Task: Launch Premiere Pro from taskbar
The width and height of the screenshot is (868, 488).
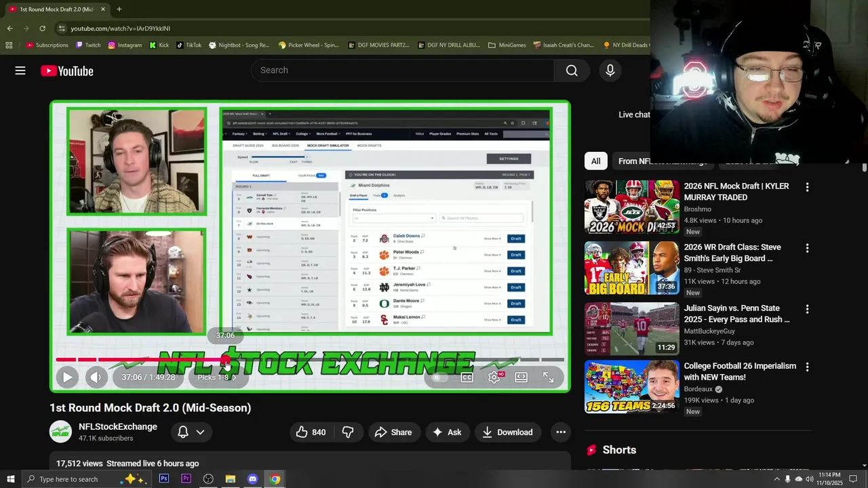Action: click(x=186, y=479)
